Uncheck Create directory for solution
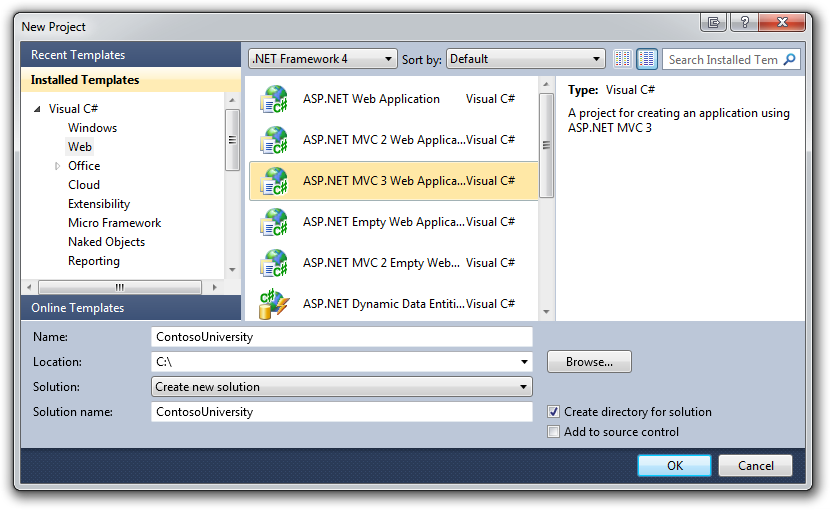 point(554,412)
